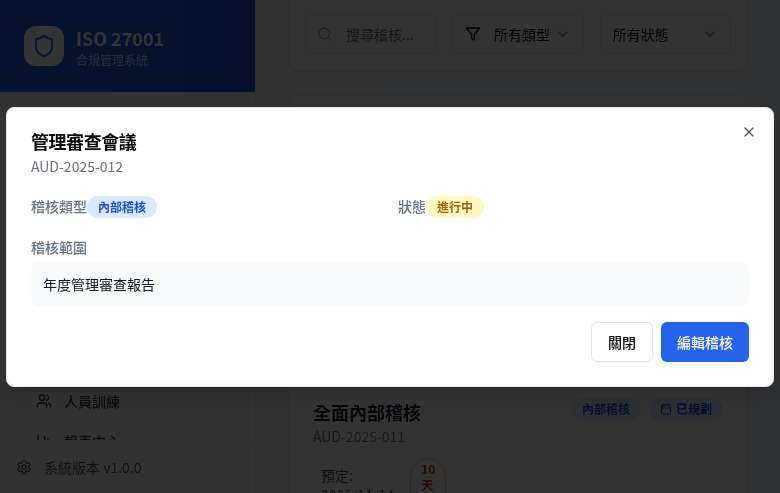Image resolution: width=780 pixels, height=493 pixels.
Task: Open 人員訓練 in the sidebar
Action: pyautogui.click(x=92, y=401)
